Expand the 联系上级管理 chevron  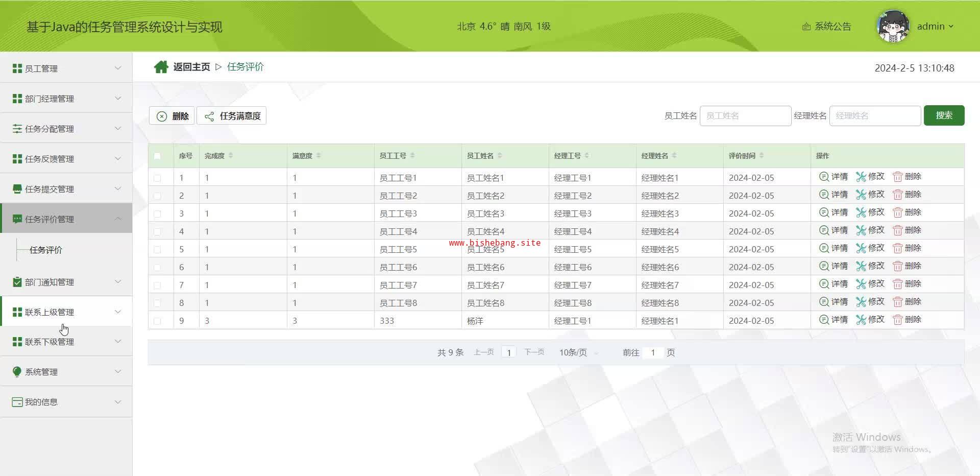click(118, 312)
